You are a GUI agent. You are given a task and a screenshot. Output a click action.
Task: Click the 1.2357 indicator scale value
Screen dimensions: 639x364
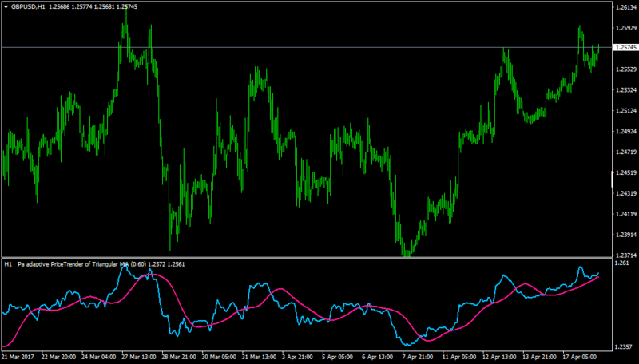(624, 346)
